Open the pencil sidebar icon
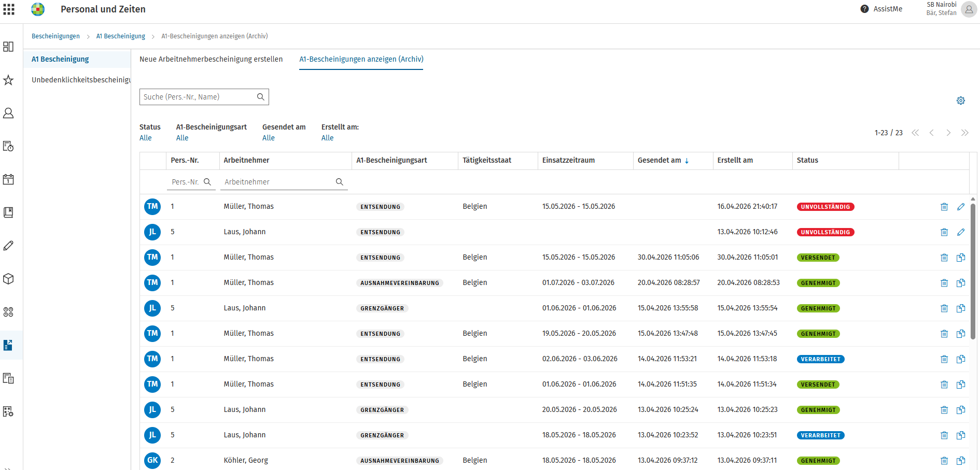The height and width of the screenshot is (470, 980). tap(8, 246)
